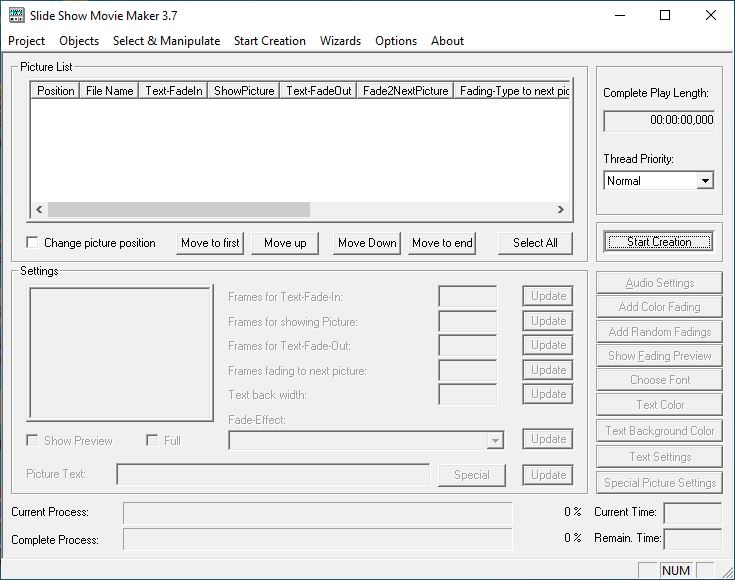
Task: Click the Text Color button
Action: (x=660, y=405)
